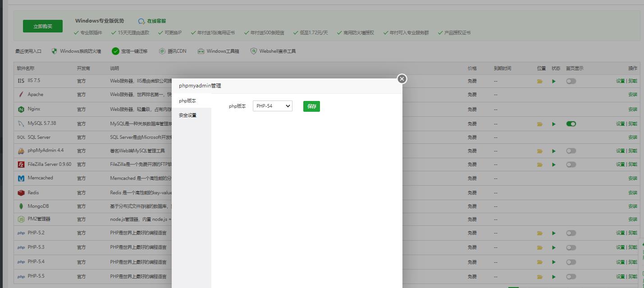Open the PHP-5.3 folder icon
Viewport: 644px width, 288px height.
point(539,248)
